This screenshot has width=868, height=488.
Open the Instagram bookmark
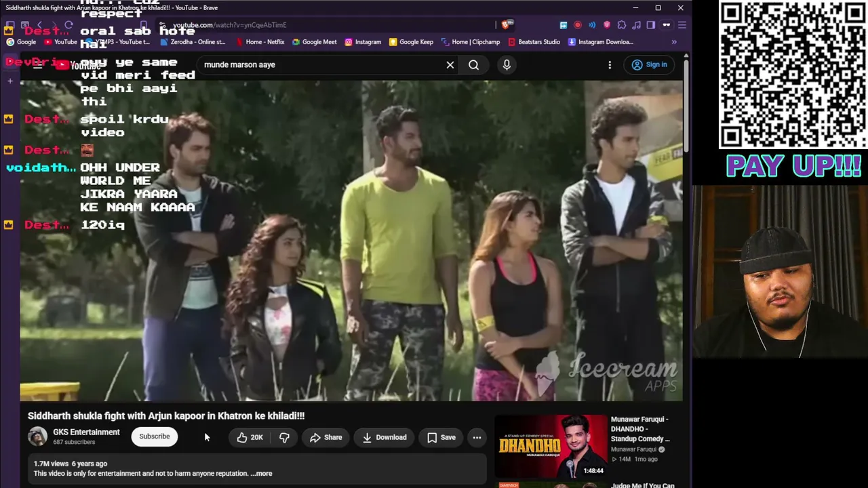(x=363, y=42)
